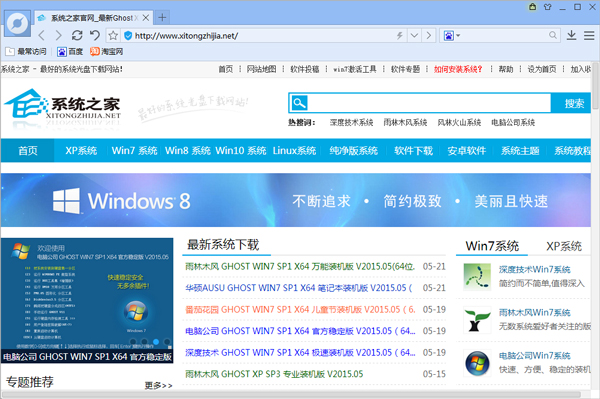Screen dimensions: 600x399
Task: Click the blue magnifier icon in site search
Action: click(x=299, y=103)
